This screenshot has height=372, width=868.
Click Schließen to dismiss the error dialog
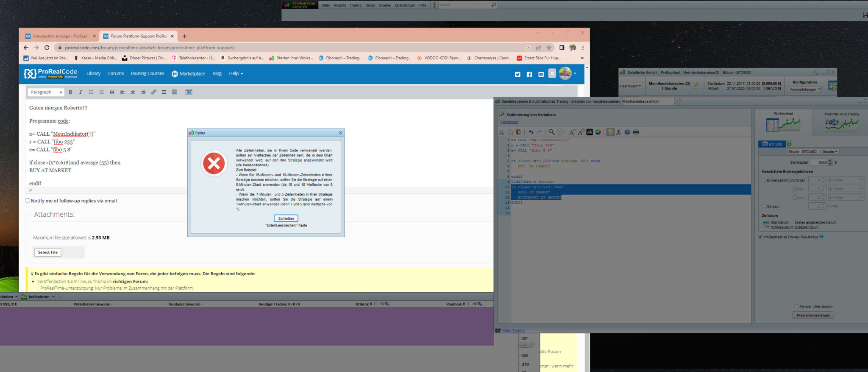click(x=286, y=218)
